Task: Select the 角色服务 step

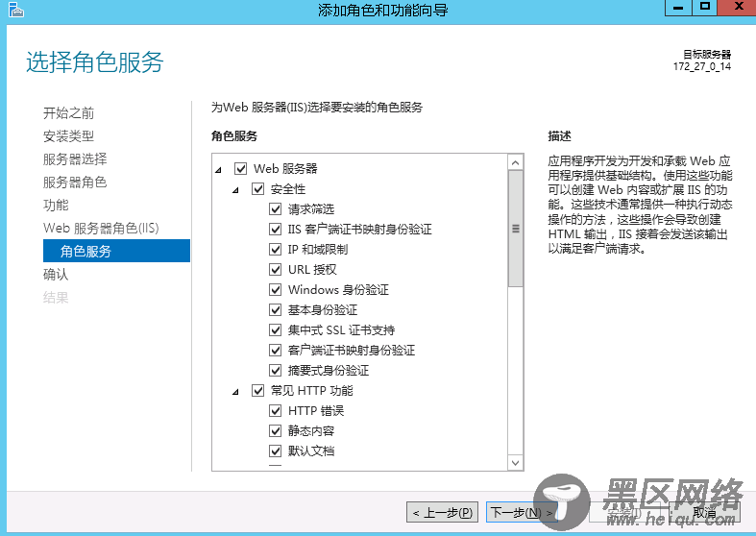Action: (x=116, y=251)
